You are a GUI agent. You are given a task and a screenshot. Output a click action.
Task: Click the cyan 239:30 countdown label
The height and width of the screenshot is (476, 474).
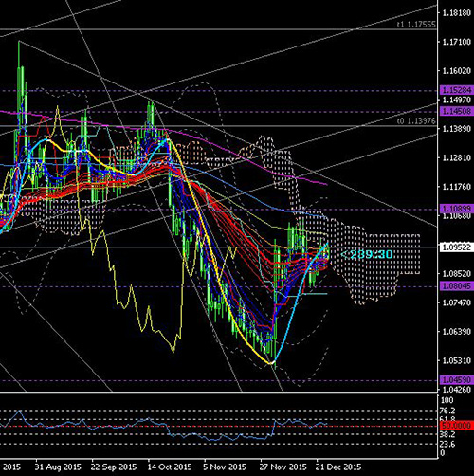368,254
